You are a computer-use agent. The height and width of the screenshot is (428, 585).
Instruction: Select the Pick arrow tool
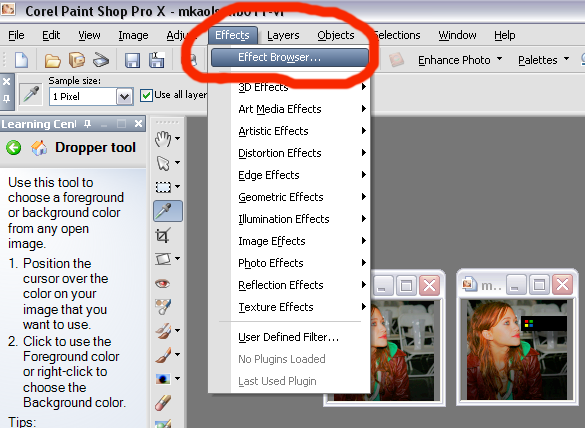(x=163, y=163)
